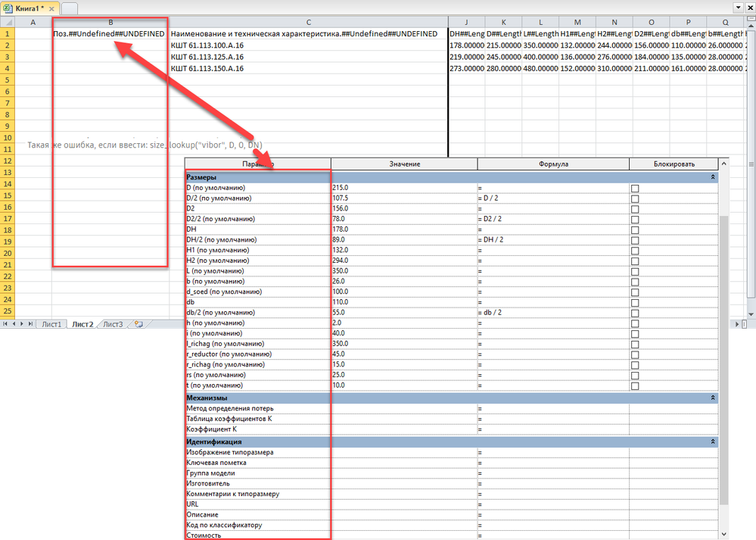Select the cell starting with 'Наименование и техническая характеристика'
Screen dimensions: 756x540
click(x=309, y=34)
